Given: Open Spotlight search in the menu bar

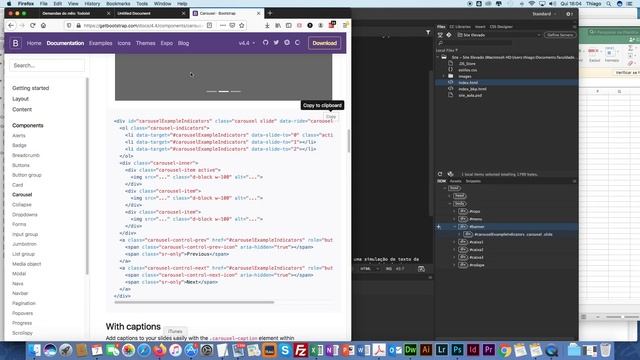Looking at the screenshot, I should point(609,4).
